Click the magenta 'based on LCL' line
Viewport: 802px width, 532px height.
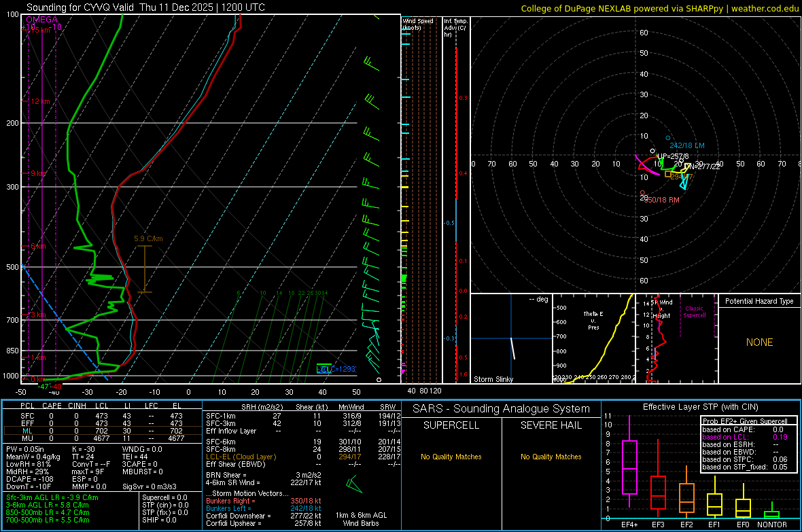click(745, 437)
